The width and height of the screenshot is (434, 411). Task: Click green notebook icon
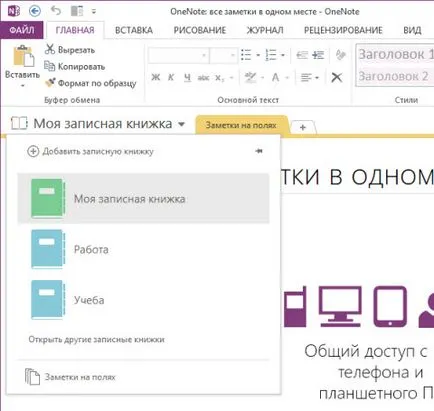coord(48,199)
